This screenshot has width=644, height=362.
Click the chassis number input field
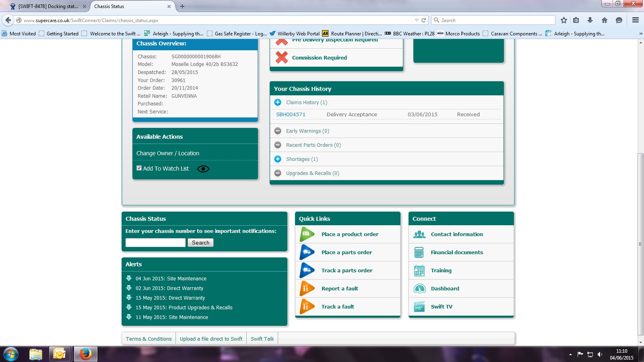(x=155, y=243)
